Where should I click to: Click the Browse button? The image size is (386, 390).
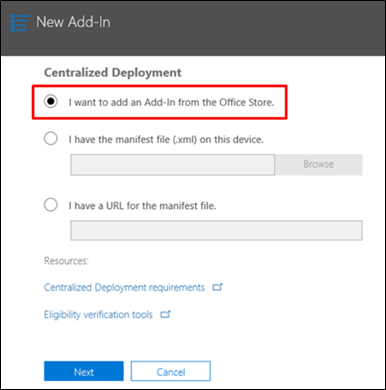319,164
